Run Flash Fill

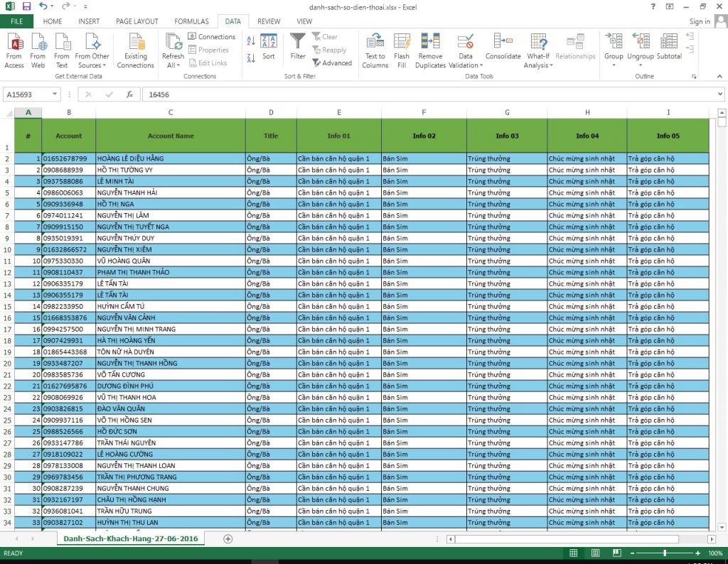click(402, 50)
